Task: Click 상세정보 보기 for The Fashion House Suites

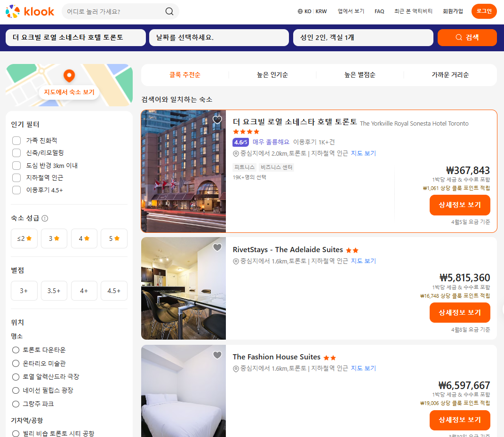Action: [460, 420]
